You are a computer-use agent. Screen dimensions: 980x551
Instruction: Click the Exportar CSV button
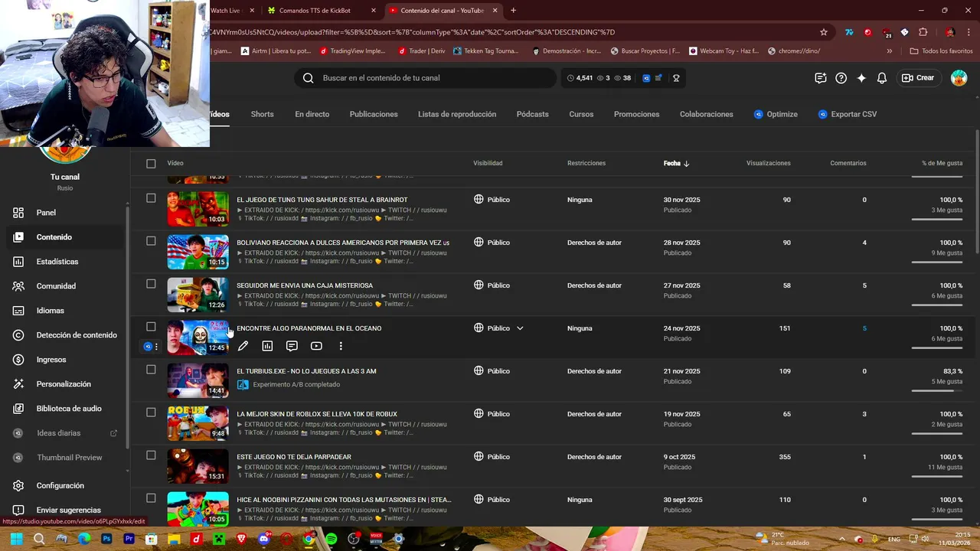point(847,114)
